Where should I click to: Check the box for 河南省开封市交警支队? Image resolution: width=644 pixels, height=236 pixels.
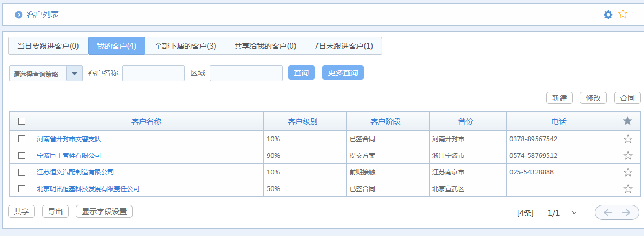[22, 139]
